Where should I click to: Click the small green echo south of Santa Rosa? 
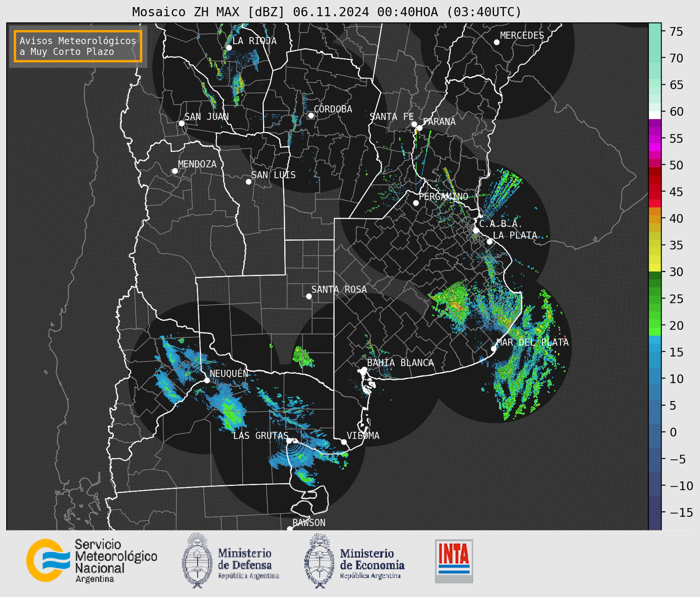(x=302, y=357)
